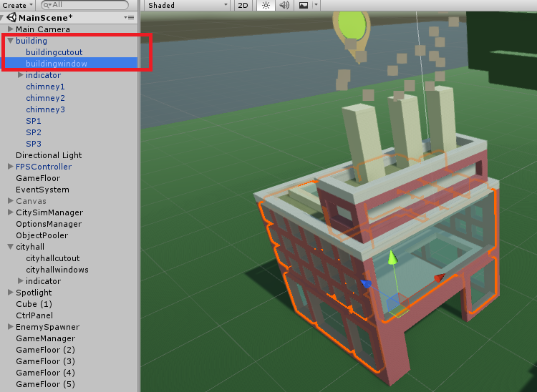Select CtrlPanel object

point(34,315)
